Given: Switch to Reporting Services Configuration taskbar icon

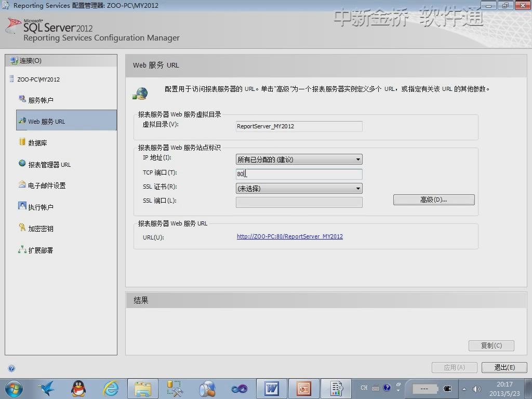Looking at the screenshot, I should point(336,389).
